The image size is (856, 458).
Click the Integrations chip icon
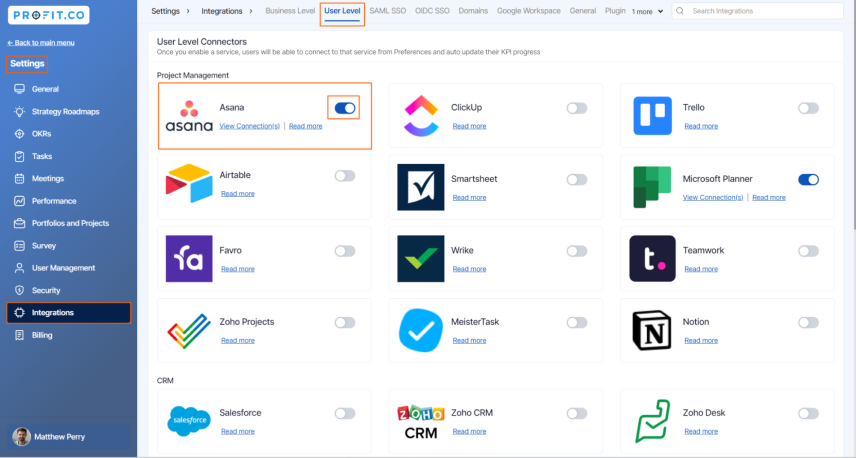tap(20, 313)
